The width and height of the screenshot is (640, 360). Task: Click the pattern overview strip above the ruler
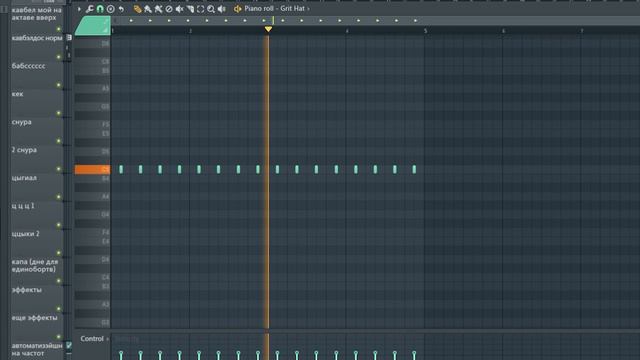376,20
